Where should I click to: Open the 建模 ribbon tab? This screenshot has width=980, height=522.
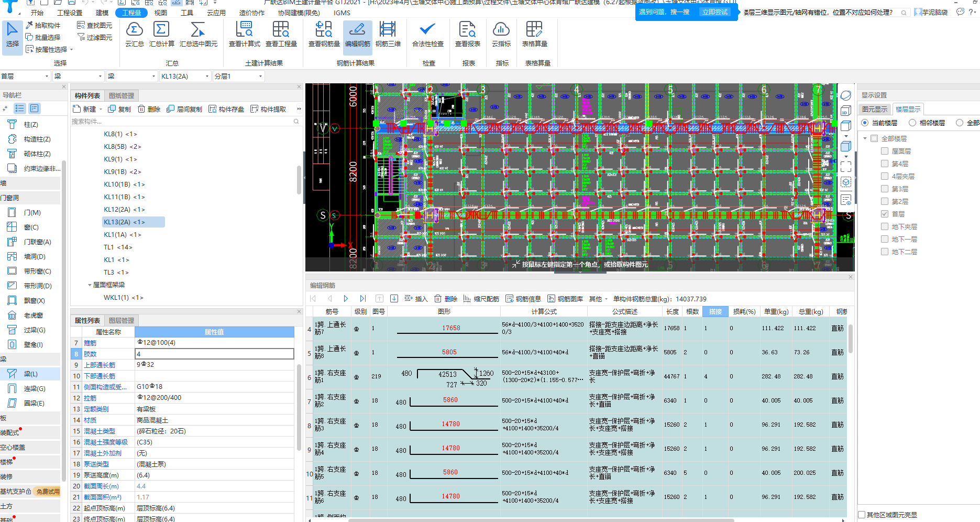pyautogui.click(x=102, y=13)
